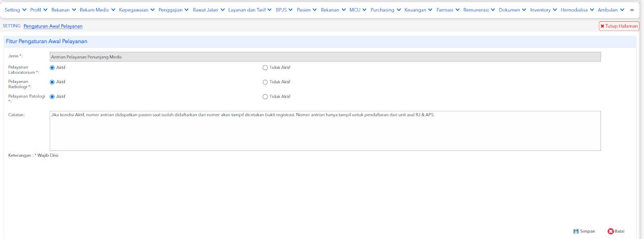Expand the Rekam Medis menu chevron

[113, 10]
